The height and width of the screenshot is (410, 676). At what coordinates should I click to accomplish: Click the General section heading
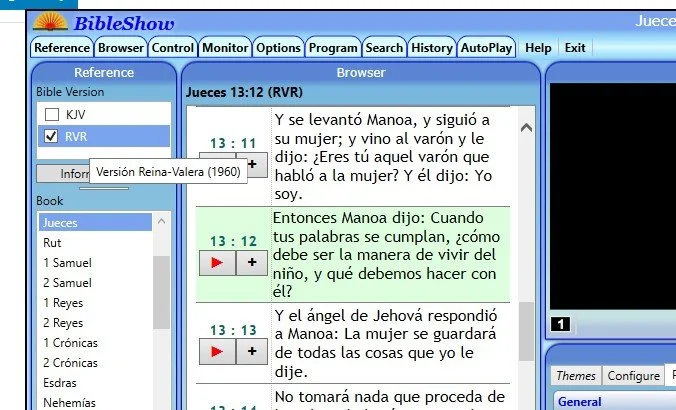[x=579, y=401]
